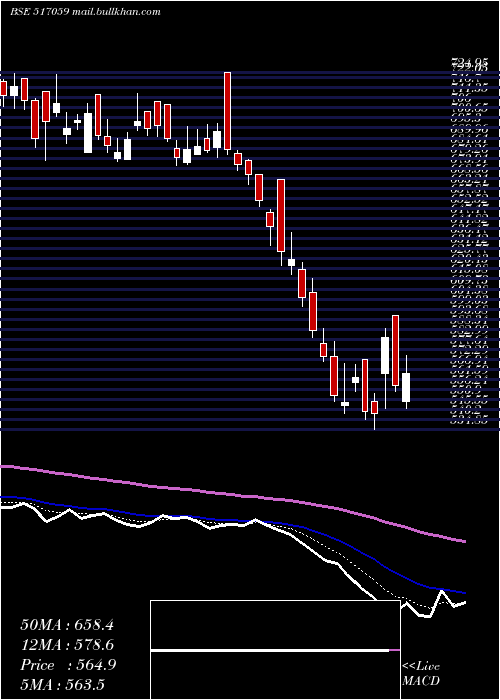Click the 'BSE 517059 mail.bullkhan.com' header text
This screenshot has width=500, height=700.
(x=85, y=12)
